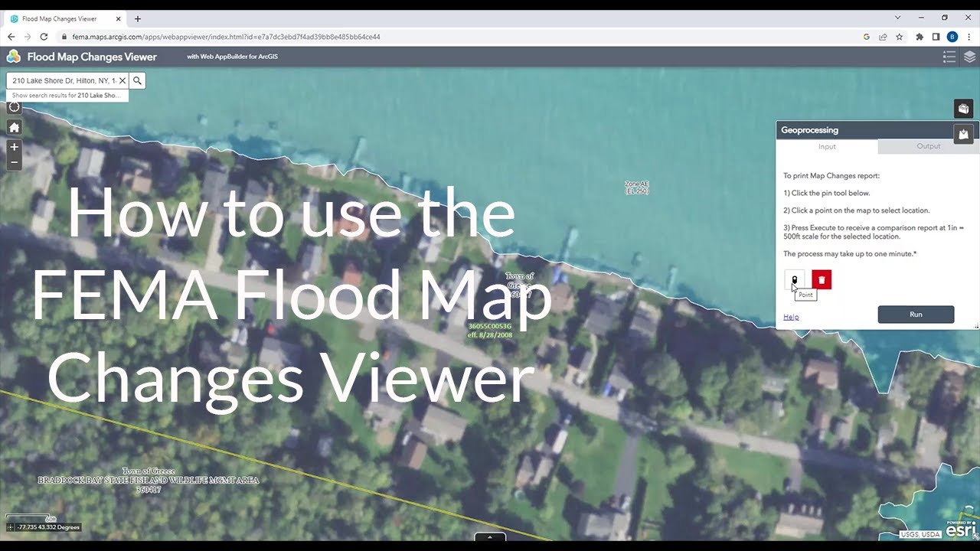
Task: Click the coordinates toggle icon at bottom left
Action: (x=10, y=527)
